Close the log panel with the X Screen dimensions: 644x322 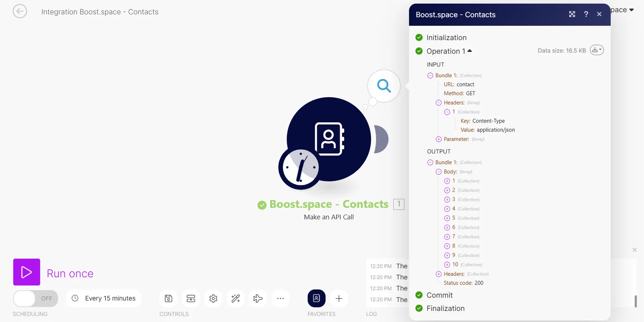tap(634, 250)
